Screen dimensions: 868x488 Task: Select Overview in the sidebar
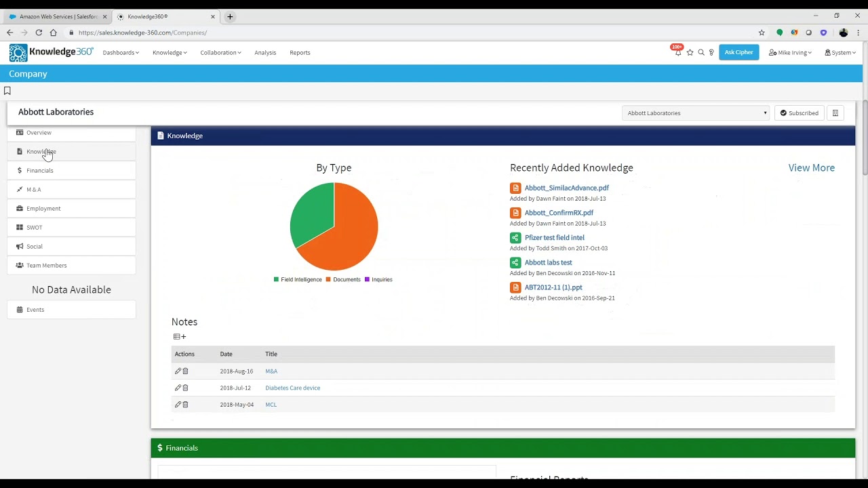tap(71, 133)
